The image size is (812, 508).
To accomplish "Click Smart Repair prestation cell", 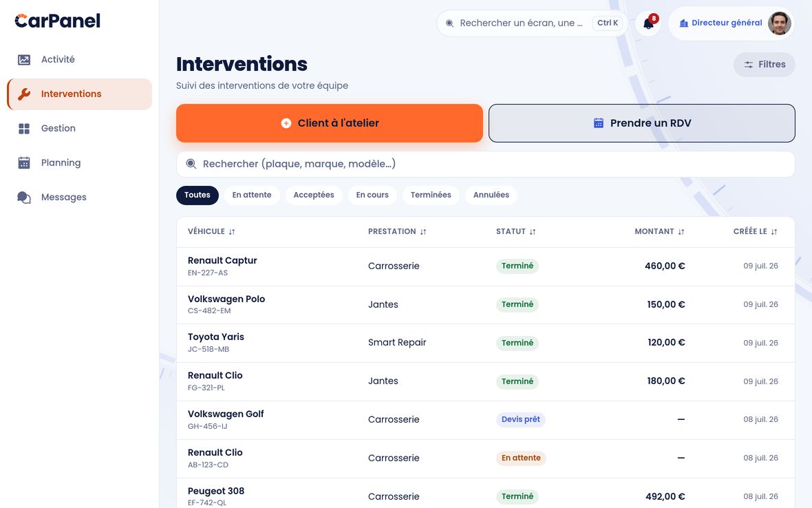I will pyautogui.click(x=397, y=342).
